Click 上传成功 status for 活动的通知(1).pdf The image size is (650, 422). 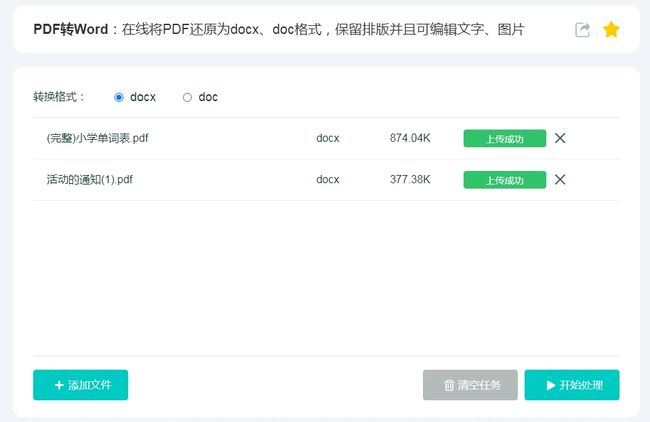pyautogui.click(x=504, y=180)
